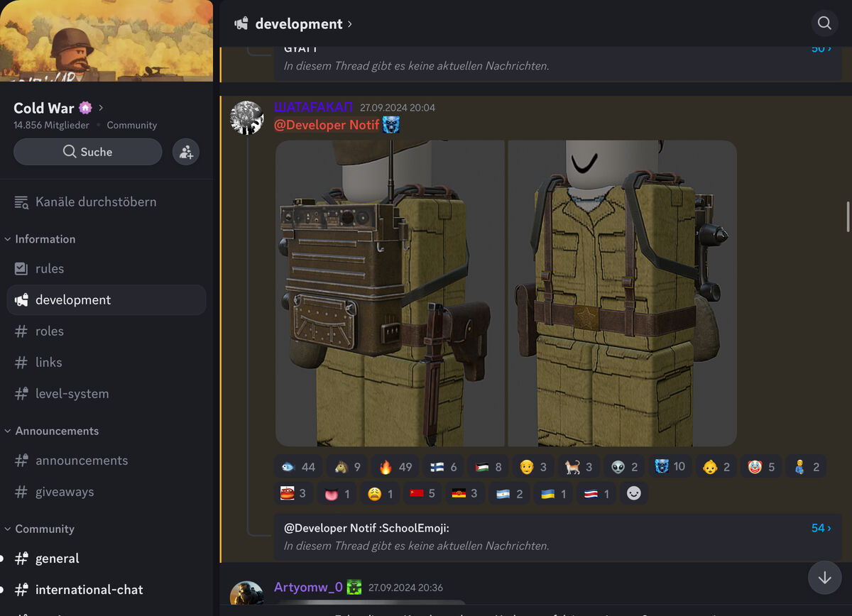Viewport: 852px width, 616px height.
Task: Open the search magnifier in channel header
Action: tap(824, 23)
